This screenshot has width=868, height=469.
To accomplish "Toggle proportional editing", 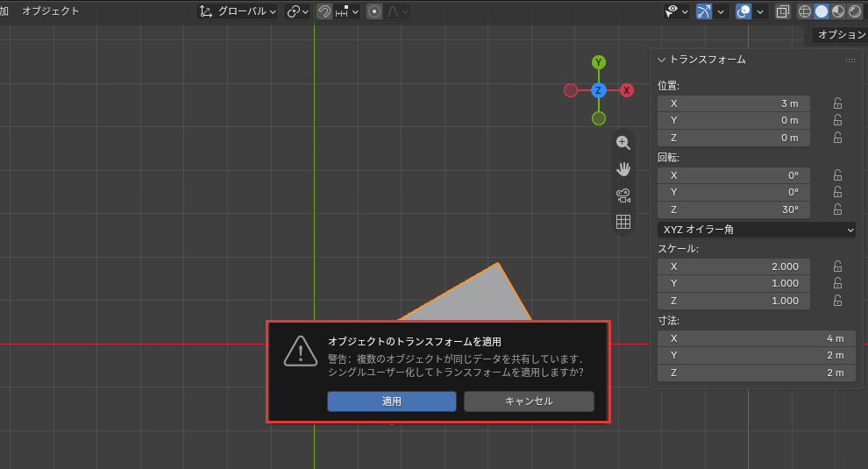I will [x=374, y=11].
